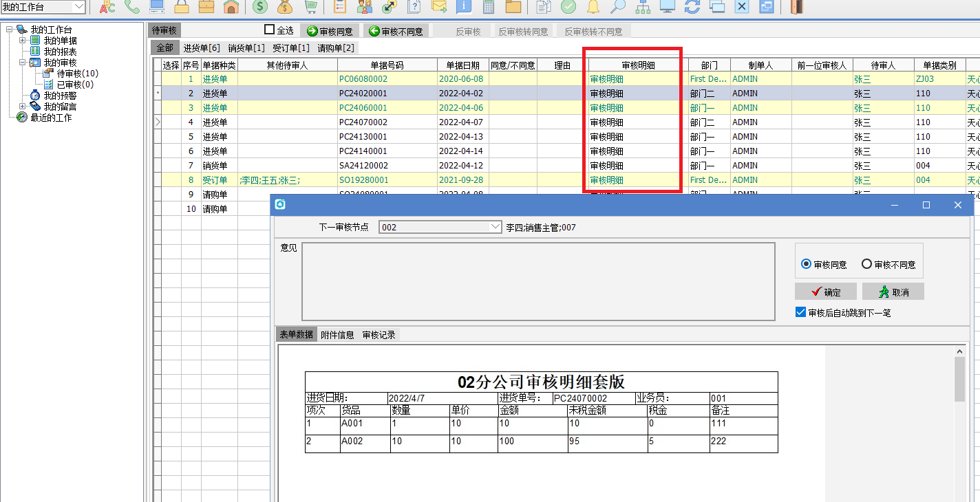The image size is (980, 502).
Task: Switch to the 全部 tab
Action: pos(165,48)
